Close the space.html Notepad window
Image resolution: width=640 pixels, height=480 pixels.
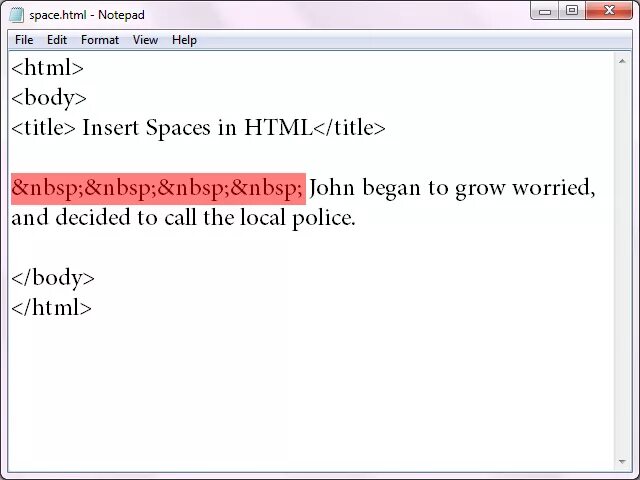click(x=609, y=11)
